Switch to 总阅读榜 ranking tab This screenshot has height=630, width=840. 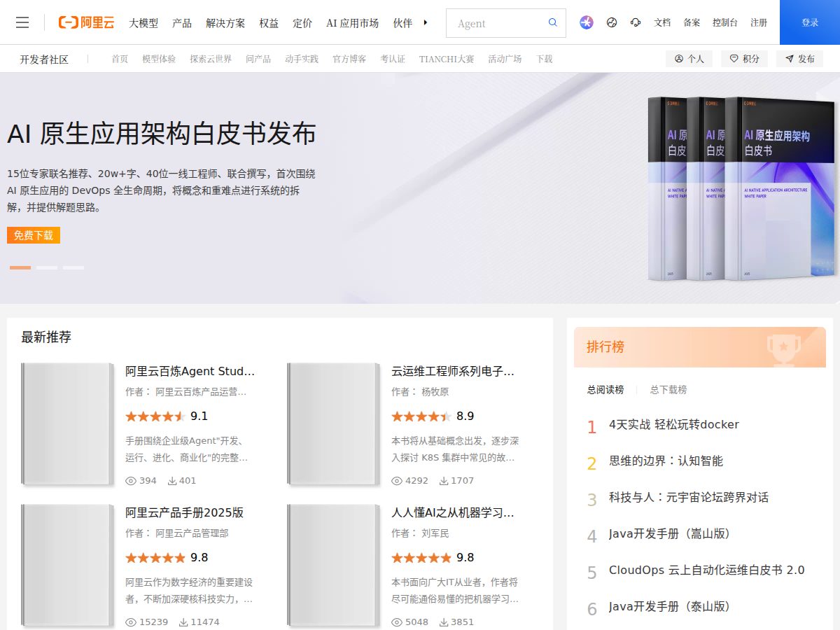tap(605, 390)
